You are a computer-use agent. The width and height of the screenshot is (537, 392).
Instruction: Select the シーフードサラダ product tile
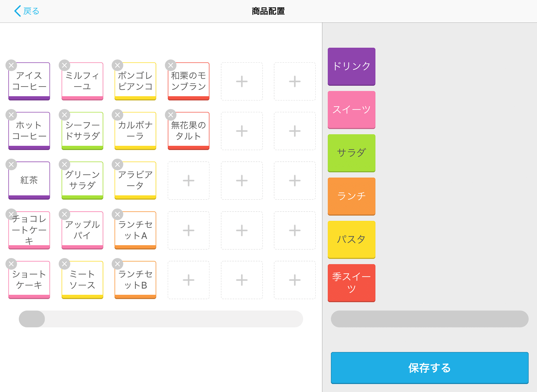pos(83,131)
